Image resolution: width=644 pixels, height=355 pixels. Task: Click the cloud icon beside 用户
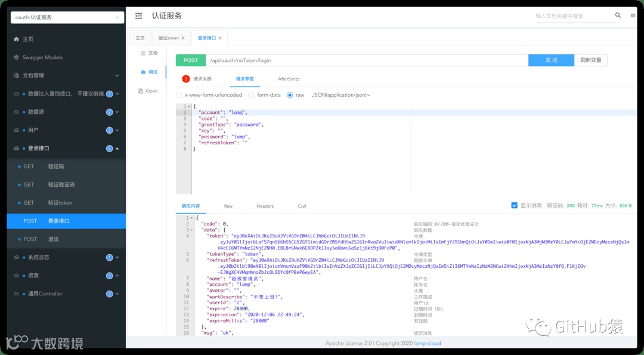tap(17, 130)
